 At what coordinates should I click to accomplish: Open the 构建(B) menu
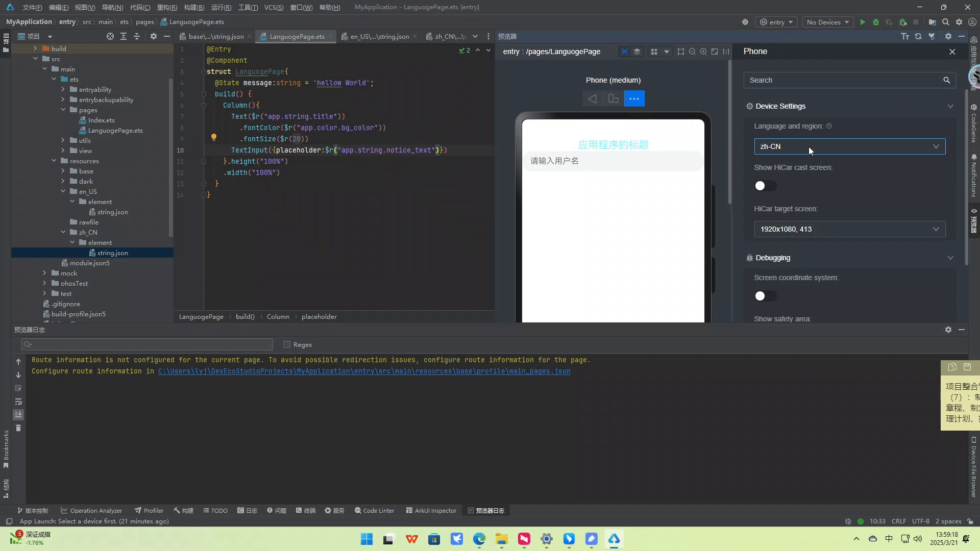193,7
